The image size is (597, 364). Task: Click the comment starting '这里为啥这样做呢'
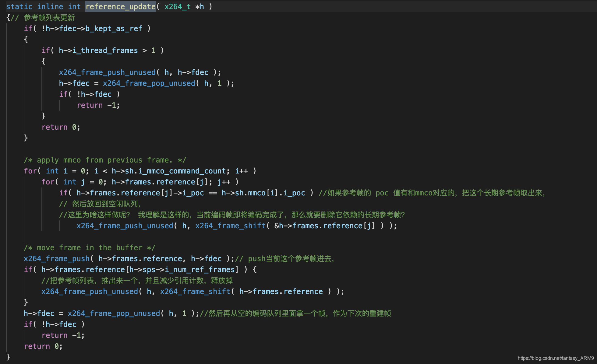point(232,215)
